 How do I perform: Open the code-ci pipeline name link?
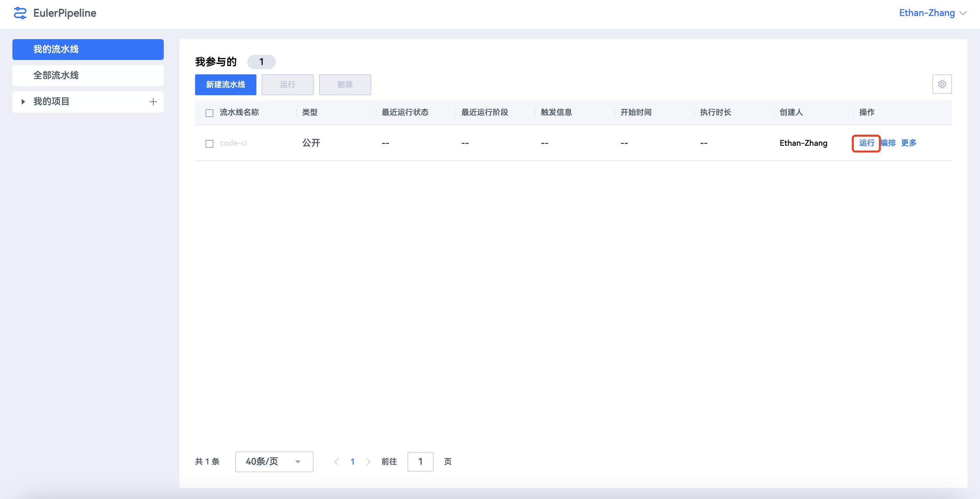(233, 144)
